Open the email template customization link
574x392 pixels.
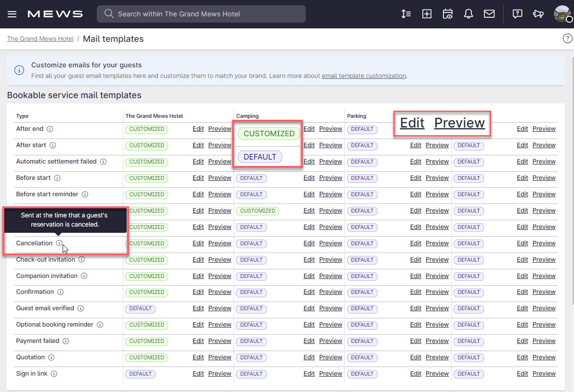pos(364,76)
